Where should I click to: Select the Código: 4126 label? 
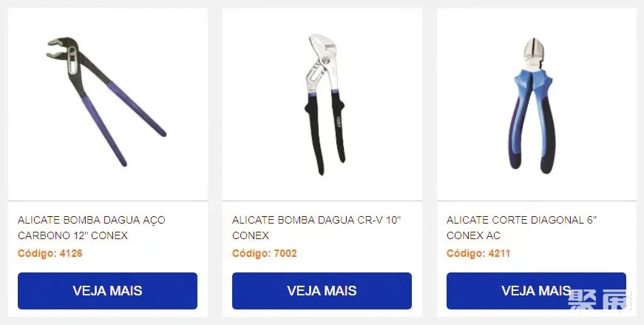point(50,253)
